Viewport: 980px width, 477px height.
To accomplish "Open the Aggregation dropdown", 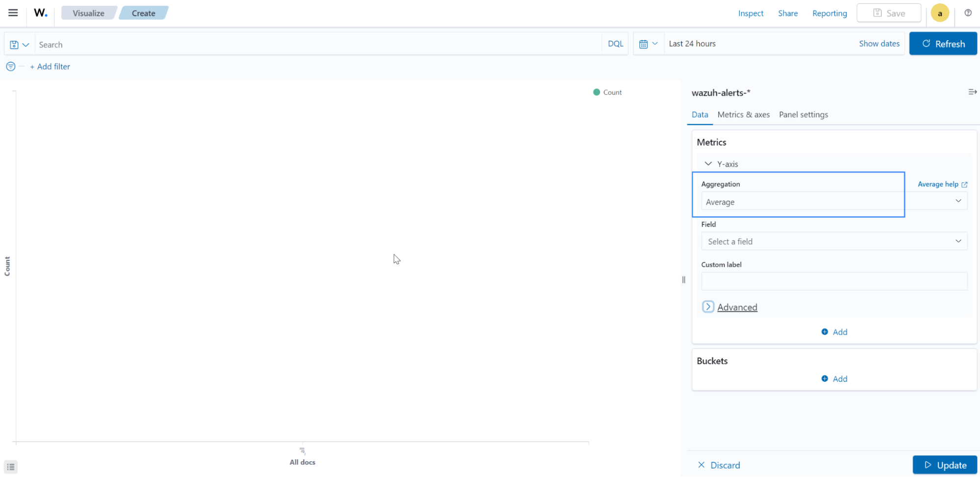I will point(833,201).
